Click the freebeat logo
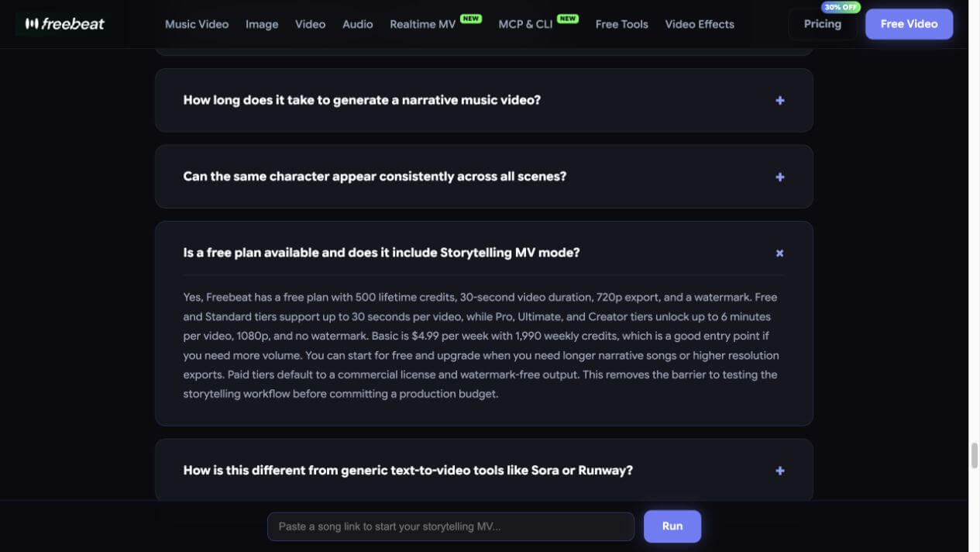This screenshot has height=552, width=980. point(65,24)
